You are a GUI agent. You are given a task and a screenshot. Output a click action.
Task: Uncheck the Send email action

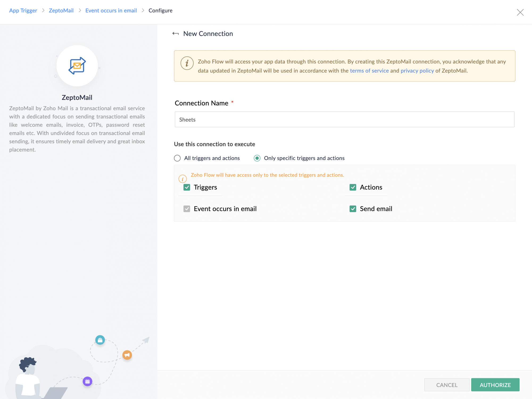pyautogui.click(x=353, y=209)
